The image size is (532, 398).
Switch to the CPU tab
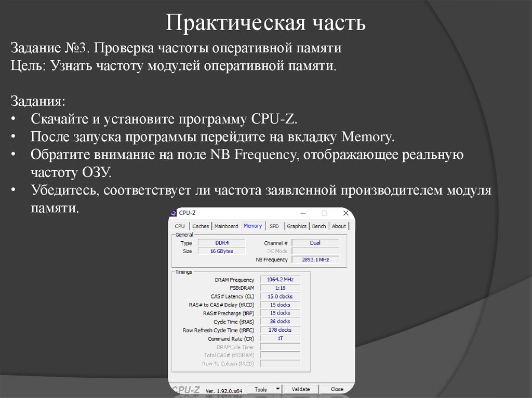(180, 226)
